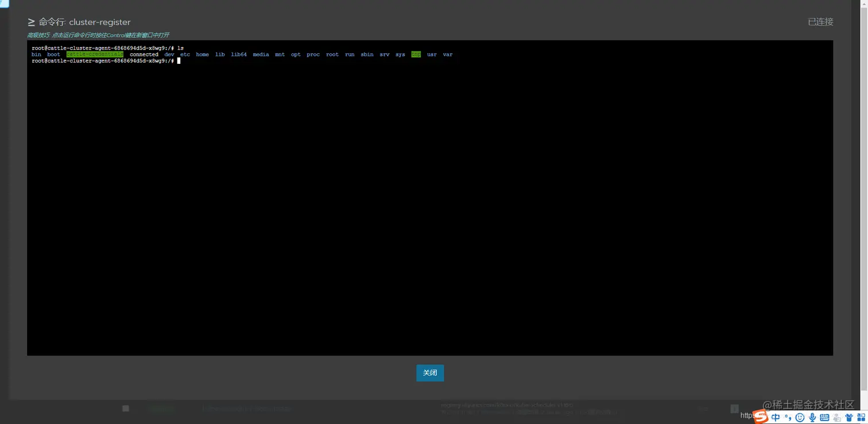The height and width of the screenshot is (424, 868).
Task: Click the 'srv' directory name in terminal
Action: click(x=385, y=55)
